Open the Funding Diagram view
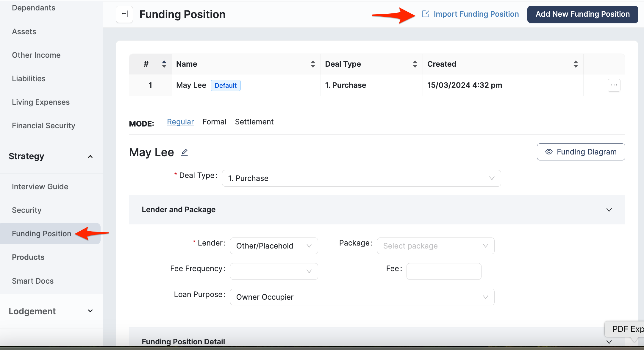The height and width of the screenshot is (350, 644). click(581, 152)
